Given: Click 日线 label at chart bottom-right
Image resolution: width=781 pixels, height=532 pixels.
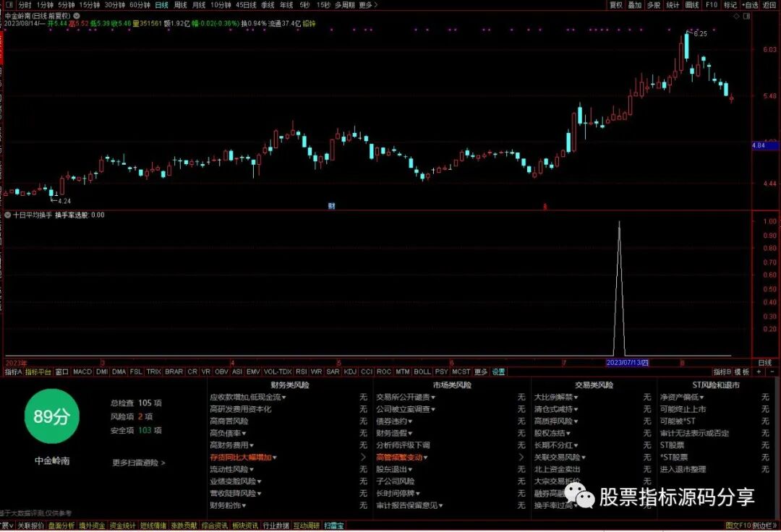Looking at the screenshot, I should click(x=764, y=363).
